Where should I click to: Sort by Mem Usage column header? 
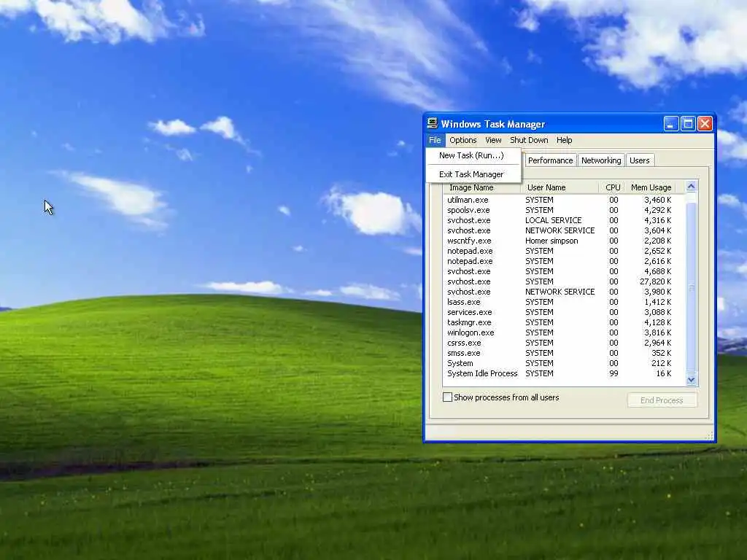[651, 187]
